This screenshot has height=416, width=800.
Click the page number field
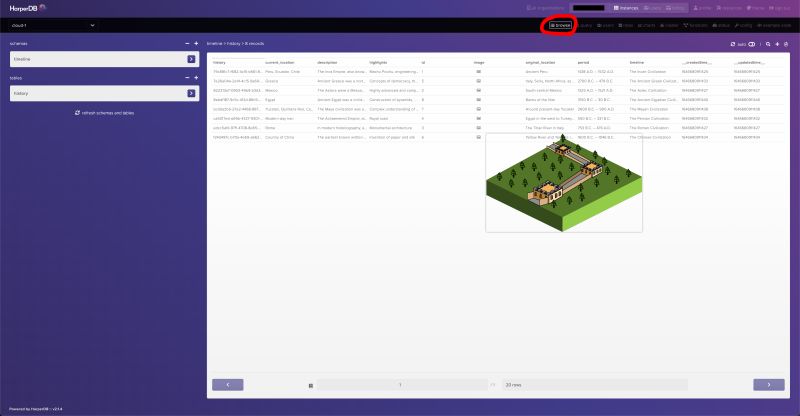401,385
